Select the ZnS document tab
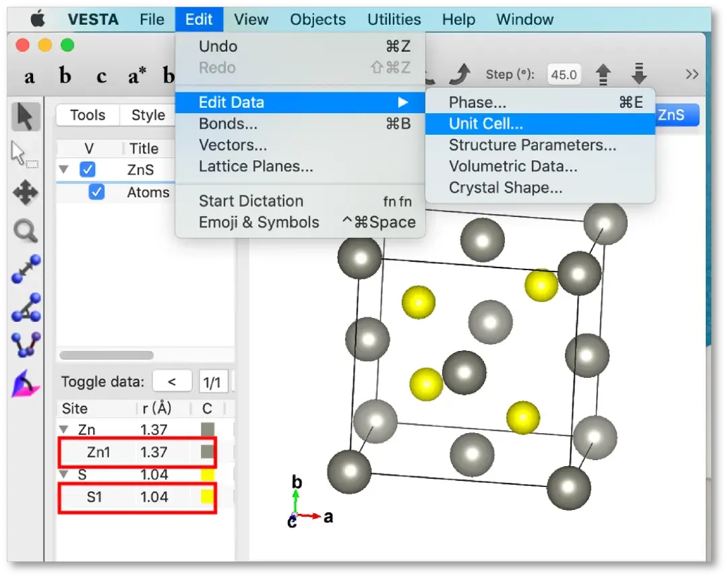This screenshot has height=578, width=728. pos(677,115)
